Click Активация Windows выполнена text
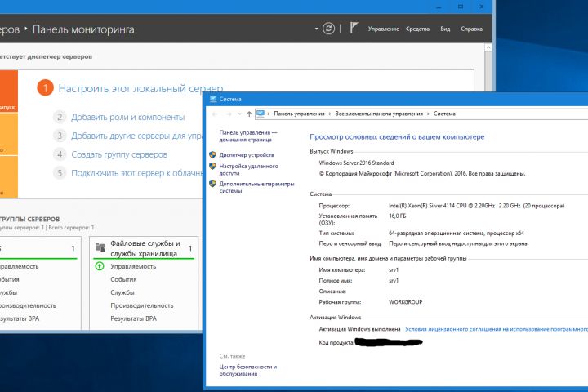 coord(359,329)
